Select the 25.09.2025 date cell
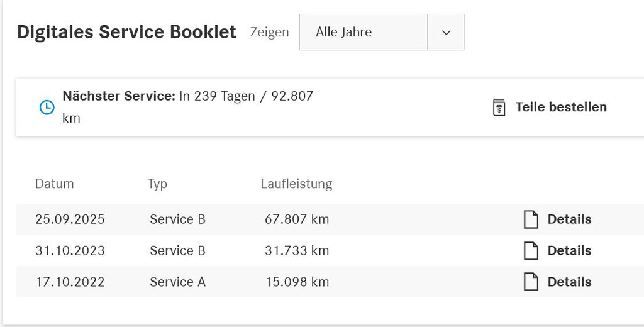The image size is (644, 327). pos(70,219)
